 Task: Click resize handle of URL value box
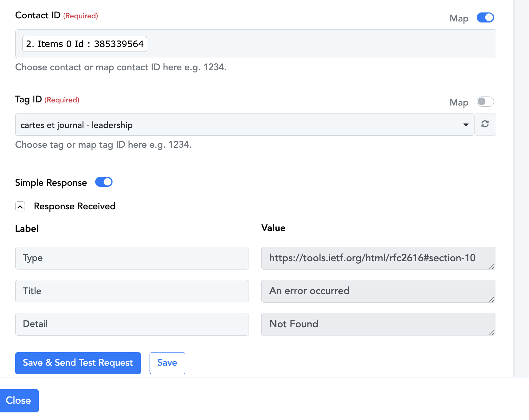[492, 266]
